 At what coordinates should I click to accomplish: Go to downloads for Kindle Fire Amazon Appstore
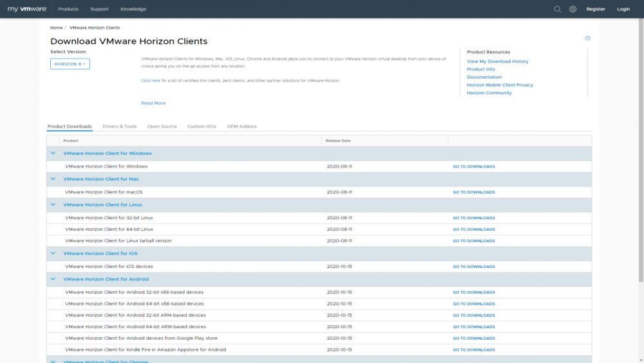click(x=473, y=350)
